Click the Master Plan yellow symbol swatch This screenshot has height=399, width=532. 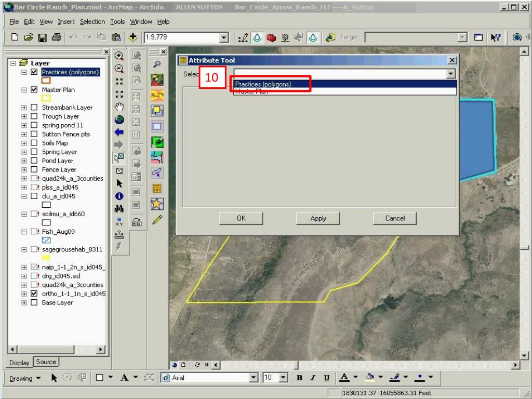coord(46,98)
